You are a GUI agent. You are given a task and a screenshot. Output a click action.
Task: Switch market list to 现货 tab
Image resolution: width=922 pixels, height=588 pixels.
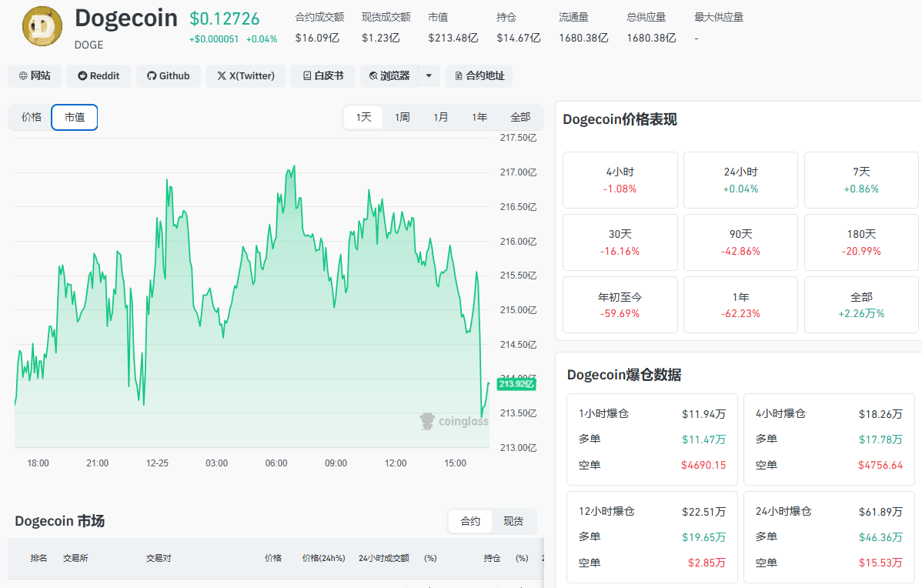click(x=513, y=521)
